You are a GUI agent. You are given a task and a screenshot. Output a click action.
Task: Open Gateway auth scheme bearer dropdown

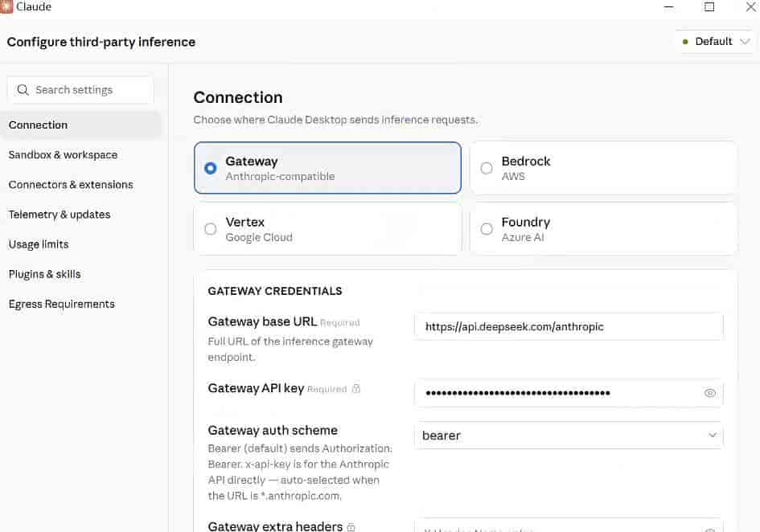click(569, 435)
